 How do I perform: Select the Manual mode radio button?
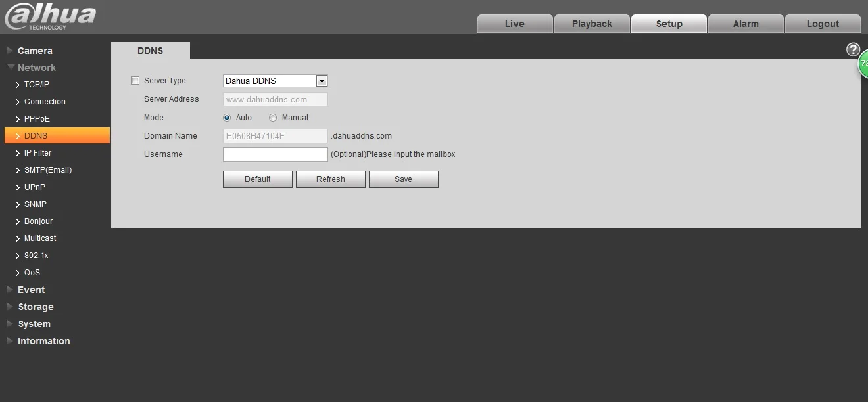pyautogui.click(x=273, y=118)
